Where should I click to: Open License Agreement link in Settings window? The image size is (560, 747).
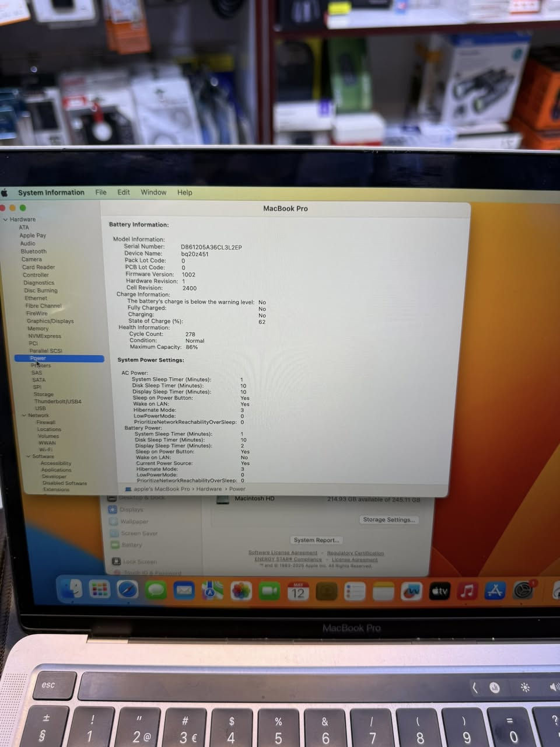[x=355, y=560]
